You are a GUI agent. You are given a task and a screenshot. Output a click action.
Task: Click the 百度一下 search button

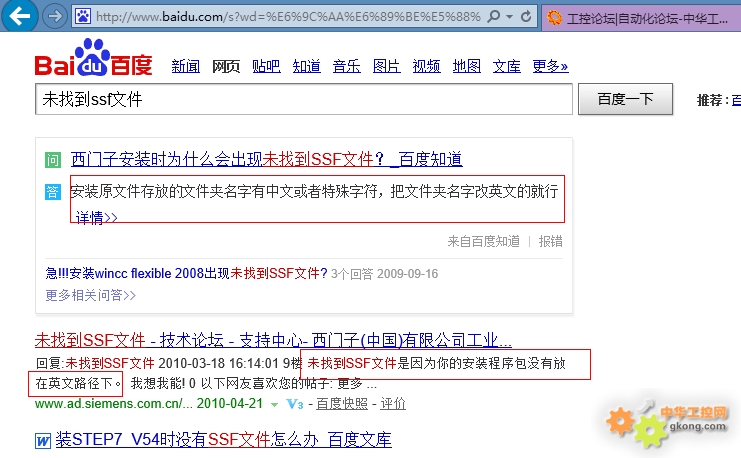pyautogui.click(x=625, y=99)
